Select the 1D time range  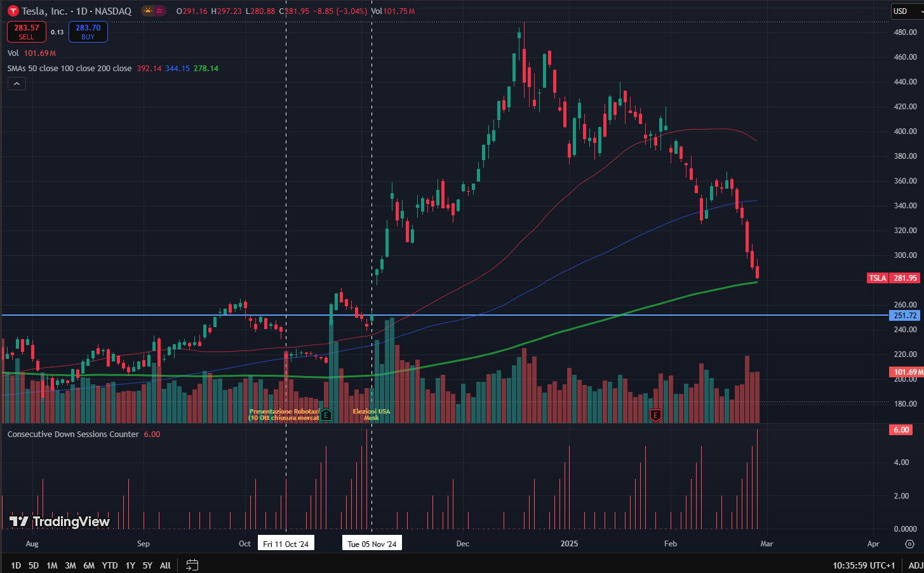16,565
